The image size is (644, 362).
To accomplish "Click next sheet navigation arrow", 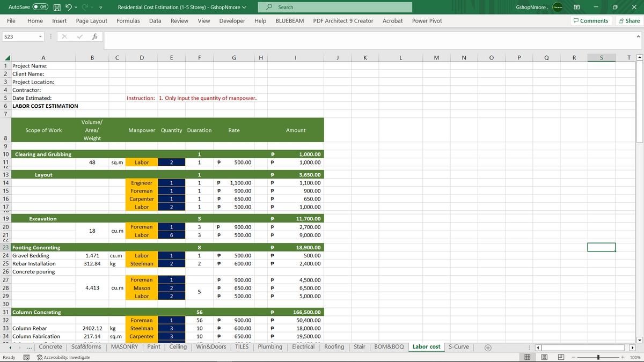I will [x=21, y=347].
